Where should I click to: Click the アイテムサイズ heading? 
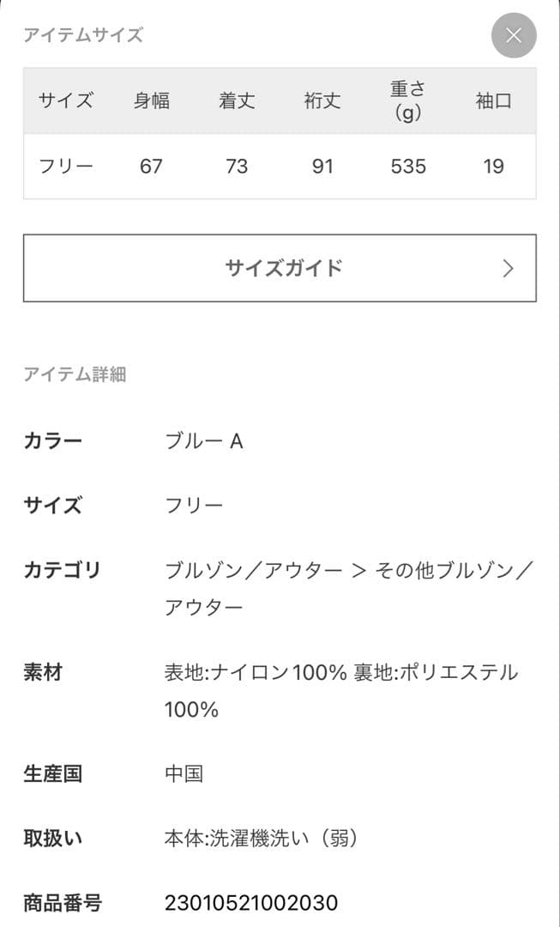click(x=83, y=35)
